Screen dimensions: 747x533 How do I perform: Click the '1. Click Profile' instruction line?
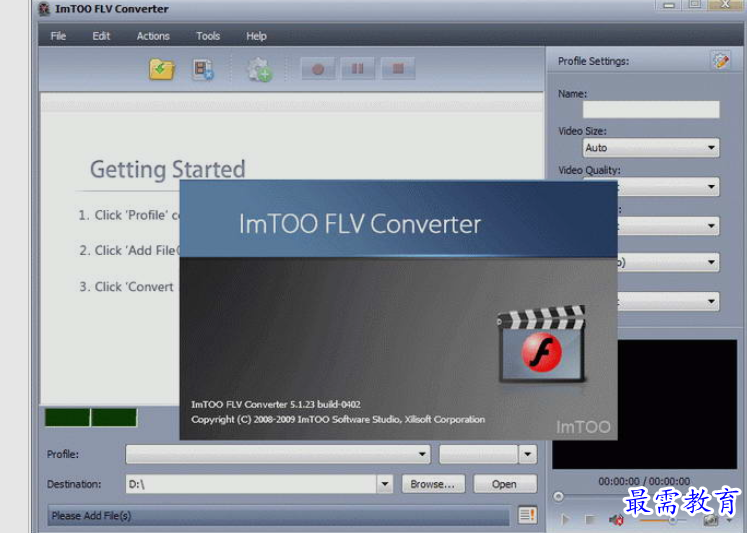[129, 215]
